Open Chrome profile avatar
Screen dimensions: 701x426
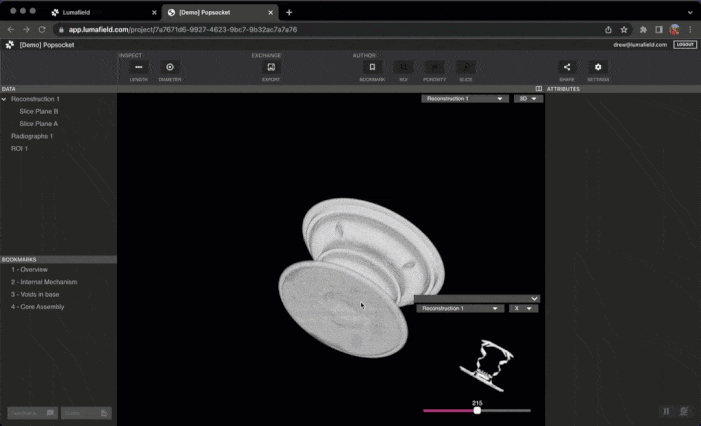[x=674, y=30]
